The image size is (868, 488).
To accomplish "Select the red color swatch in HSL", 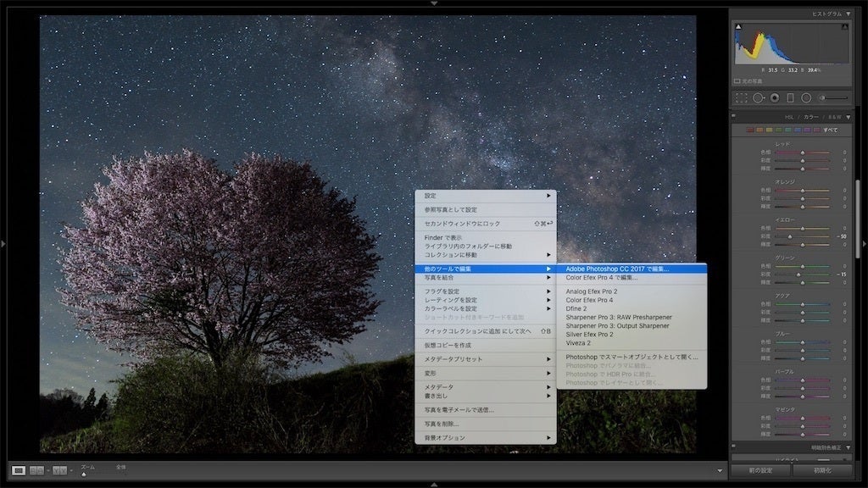I will (x=749, y=130).
